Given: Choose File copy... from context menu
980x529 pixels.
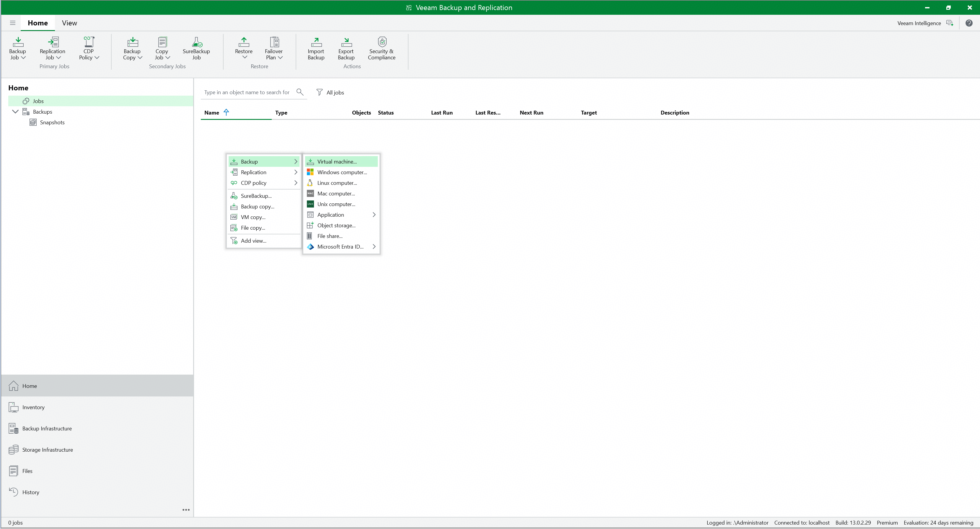Looking at the screenshot, I should coord(264,228).
